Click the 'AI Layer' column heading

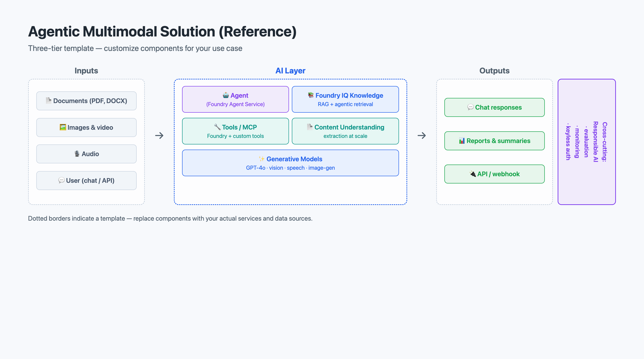290,71
